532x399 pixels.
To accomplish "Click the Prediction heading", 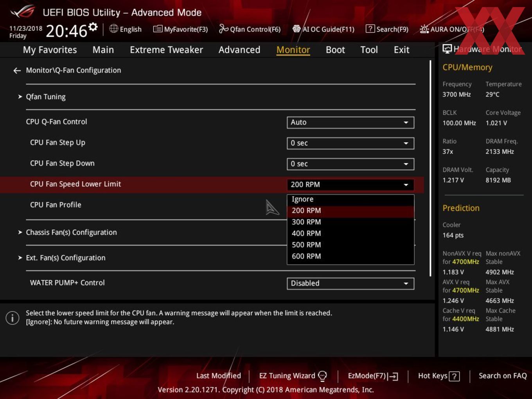I will (461, 208).
